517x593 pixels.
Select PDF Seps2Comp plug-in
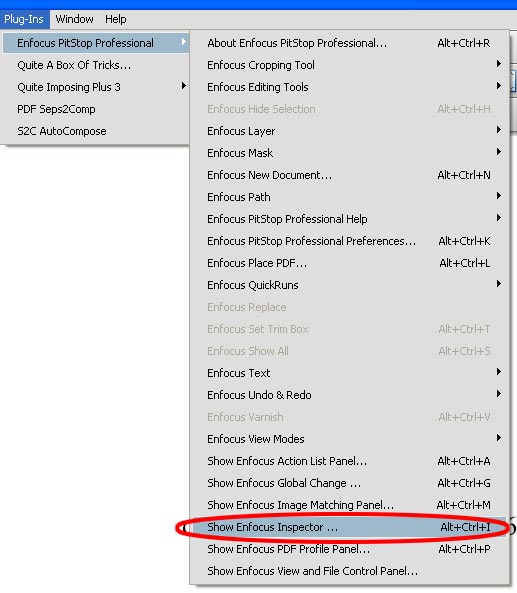point(96,109)
